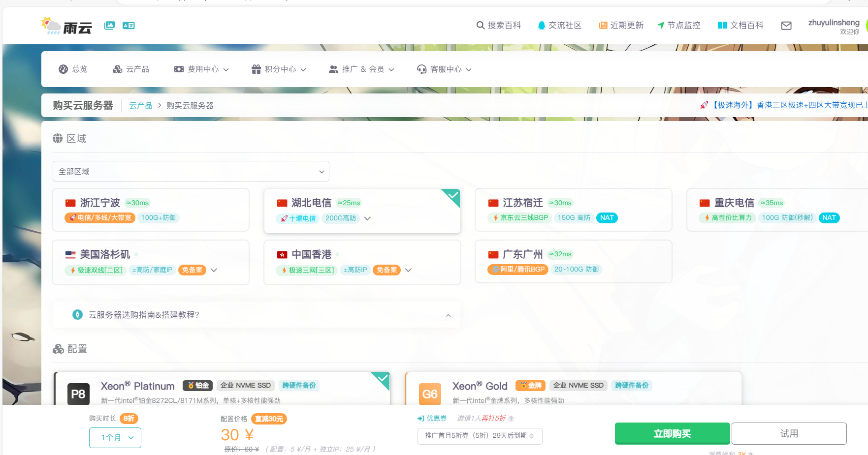Screen dimensions: 868x455
Task: Select the 浙江宁波 region card
Action: tap(150, 210)
